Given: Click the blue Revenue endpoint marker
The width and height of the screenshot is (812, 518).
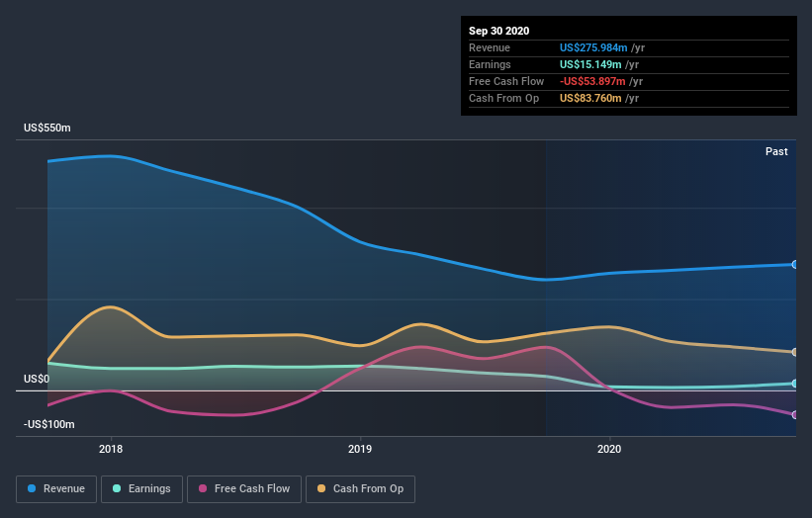Looking at the screenshot, I should tap(795, 264).
